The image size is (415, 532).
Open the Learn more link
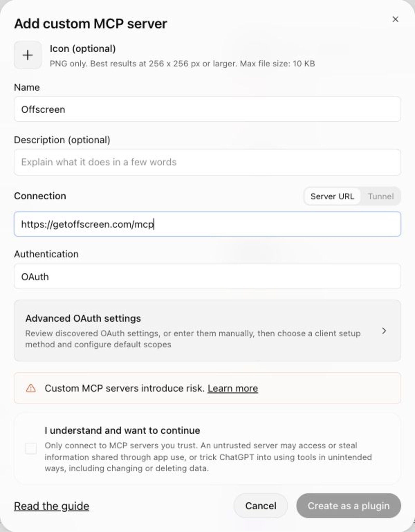point(233,388)
